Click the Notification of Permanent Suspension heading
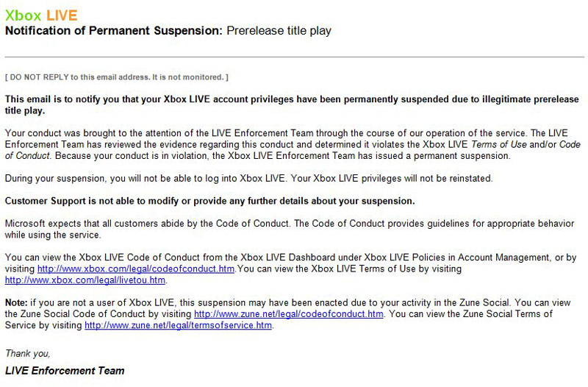 point(113,31)
